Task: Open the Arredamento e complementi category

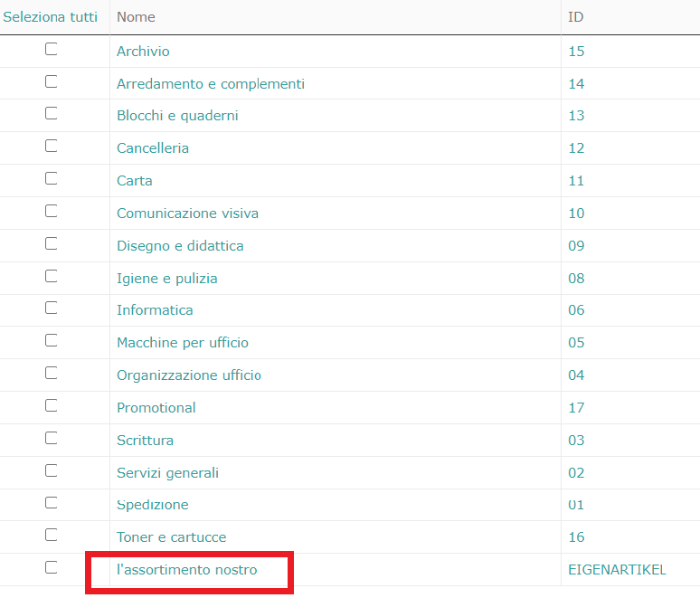Action: (x=210, y=84)
